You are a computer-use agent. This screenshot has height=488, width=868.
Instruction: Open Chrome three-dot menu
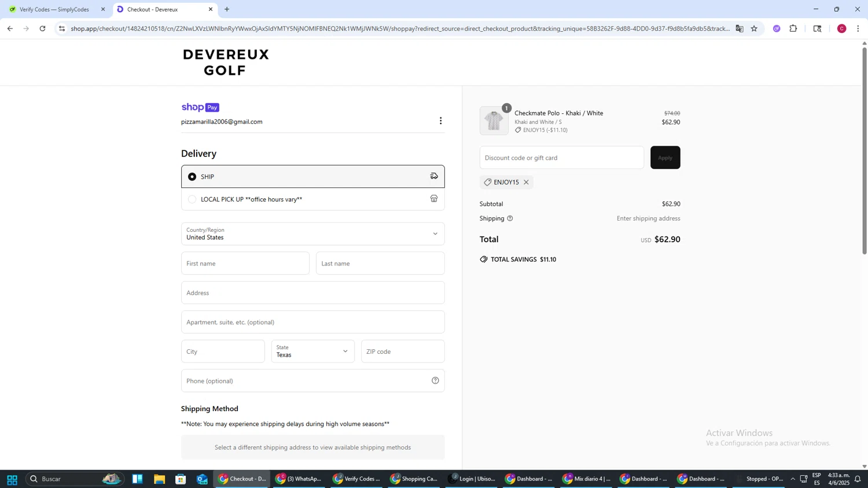[858, 28]
